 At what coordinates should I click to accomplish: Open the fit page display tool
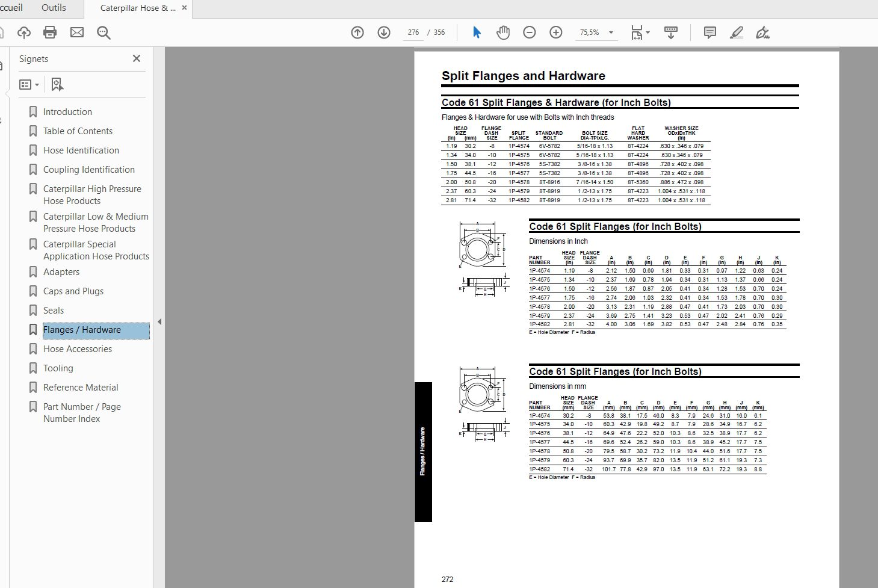pyautogui.click(x=637, y=32)
